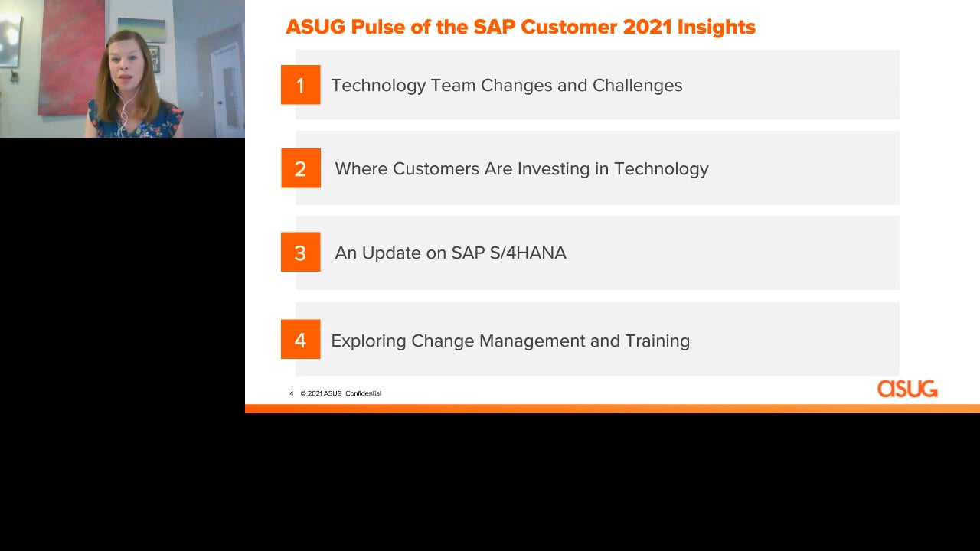Click the orange number 2 box
This screenshot has width=980, height=551.
pyautogui.click(x=300, y=168)
